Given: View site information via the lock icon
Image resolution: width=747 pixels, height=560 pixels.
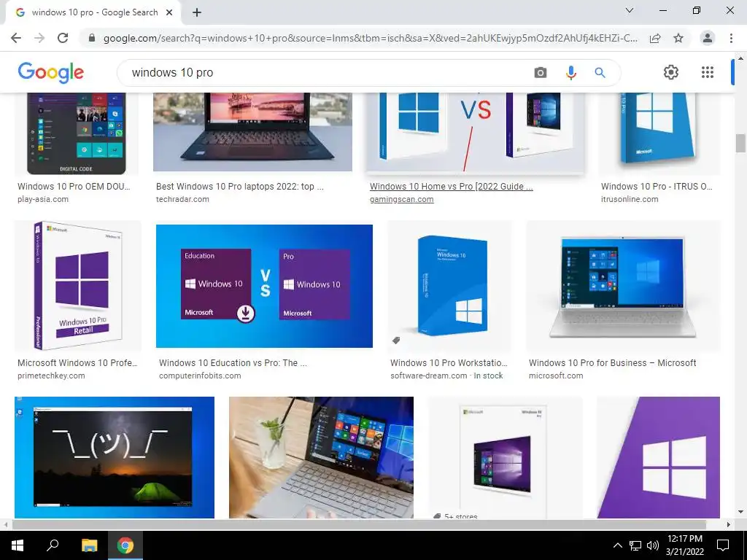Looking at the screenshot, I should 92,38.
